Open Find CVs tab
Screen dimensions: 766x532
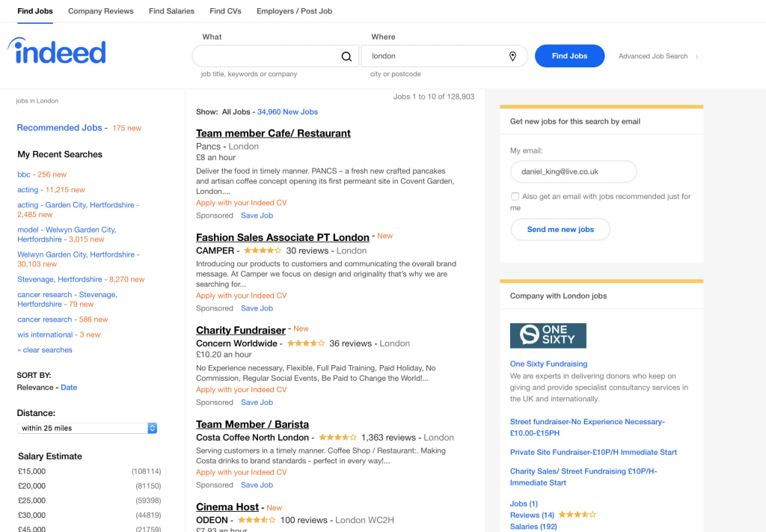[x=225, y=10]
